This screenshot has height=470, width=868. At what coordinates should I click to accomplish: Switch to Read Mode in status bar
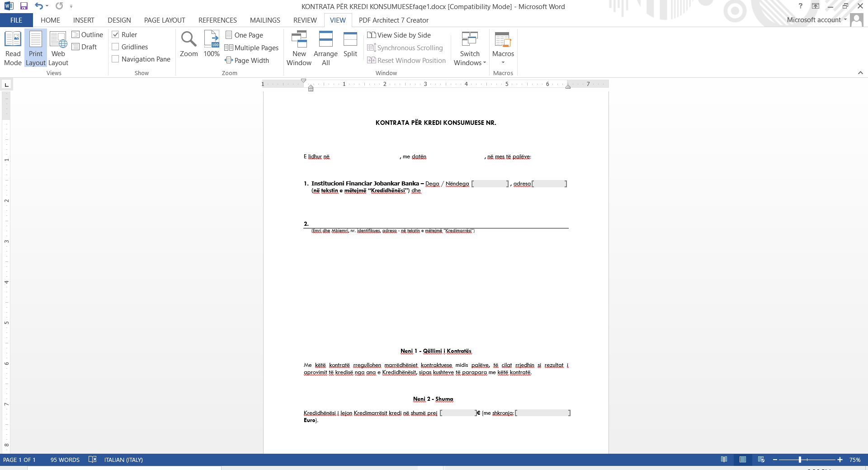pos(724,460)
